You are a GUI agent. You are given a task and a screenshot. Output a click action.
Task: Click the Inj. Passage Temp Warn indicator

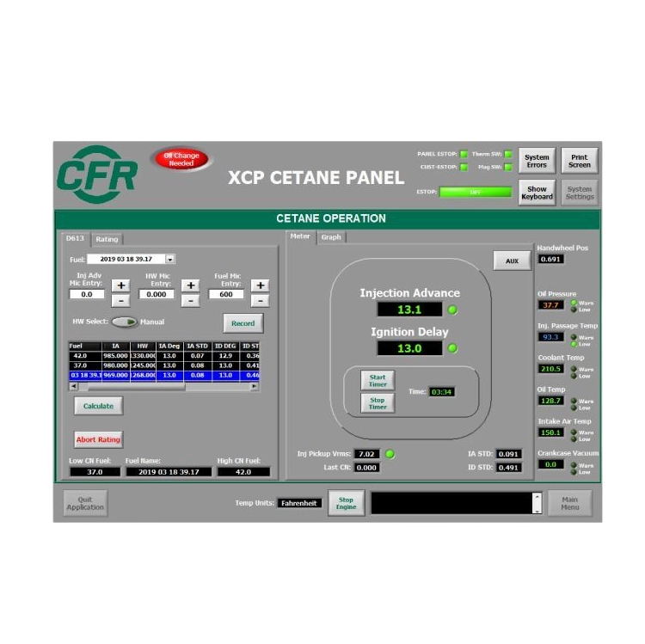click(574, 337)
